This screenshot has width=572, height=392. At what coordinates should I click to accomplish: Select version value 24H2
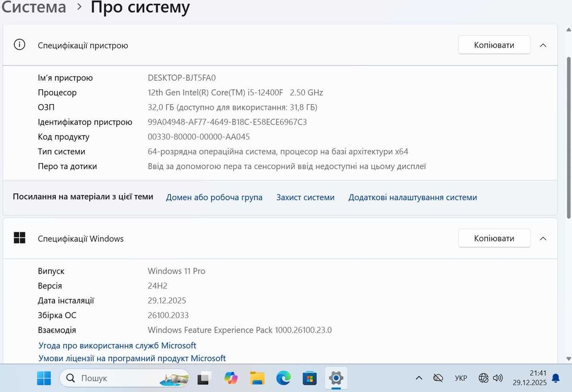pos(158,286)
